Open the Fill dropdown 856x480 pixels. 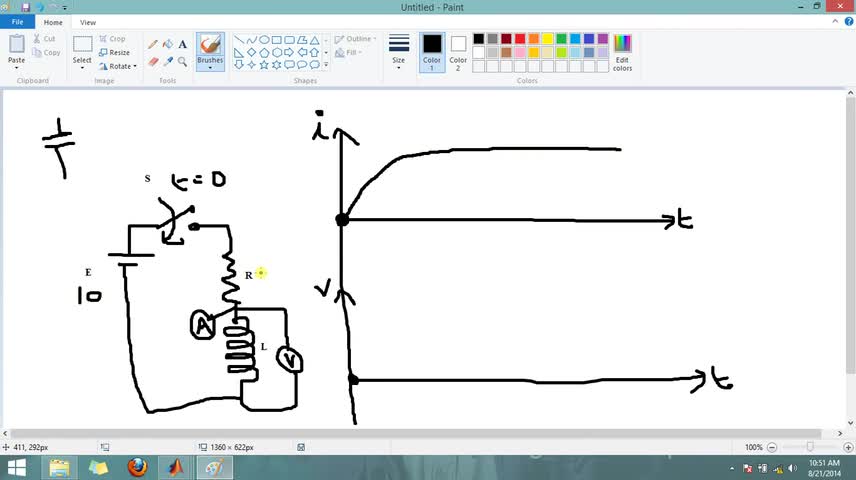pyautogui.click(x=348, y=52)
